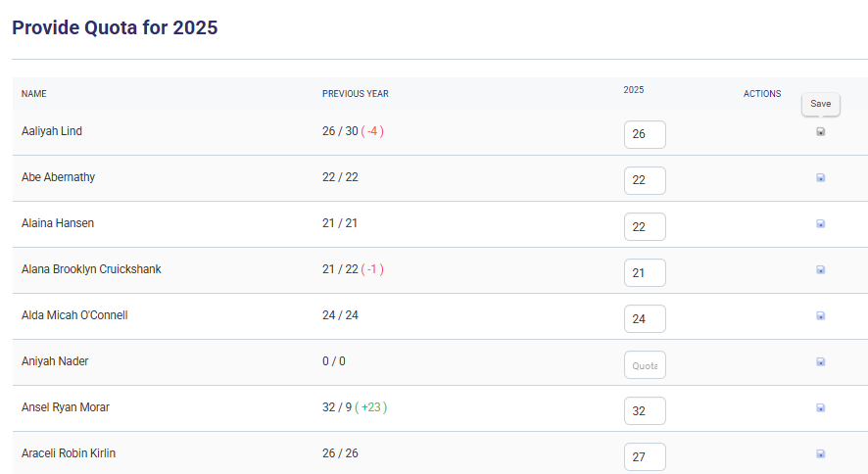Focus Araceli Robin Kirlin's quota input

coord(645,456)
